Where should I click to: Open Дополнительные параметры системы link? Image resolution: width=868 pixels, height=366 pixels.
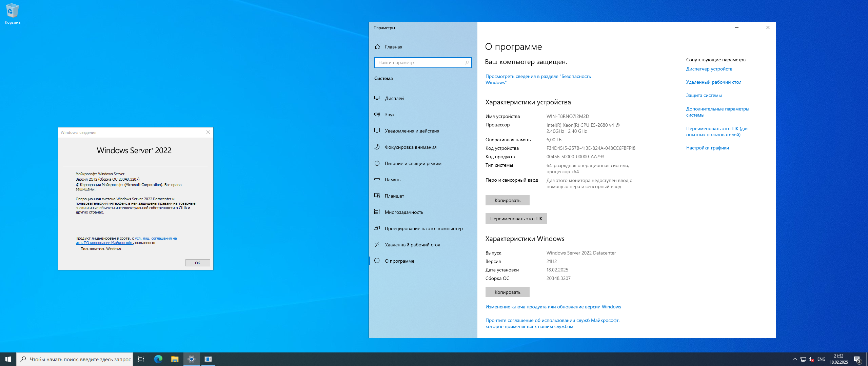tap(717, 112)
